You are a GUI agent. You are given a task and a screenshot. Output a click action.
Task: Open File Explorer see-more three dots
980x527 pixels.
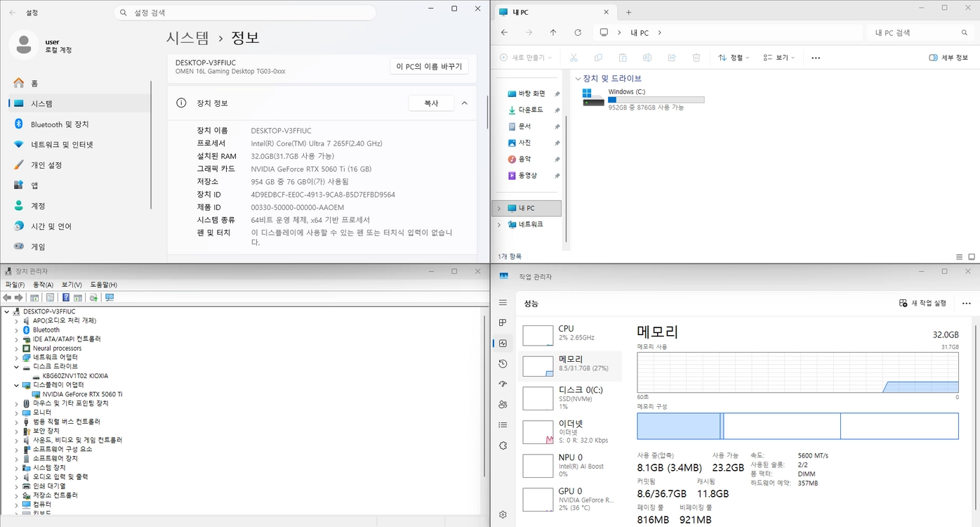pyautogui.click(x=816, y=58)
